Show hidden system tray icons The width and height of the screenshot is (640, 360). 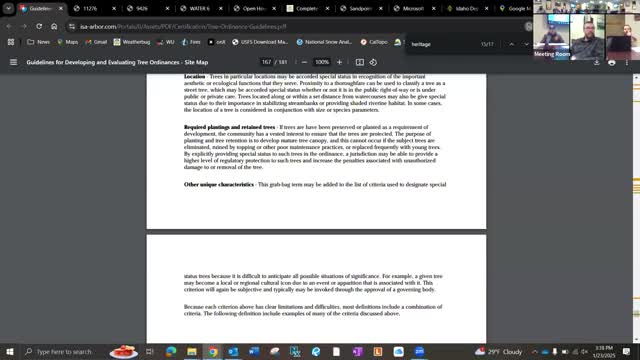coord(535,351)
